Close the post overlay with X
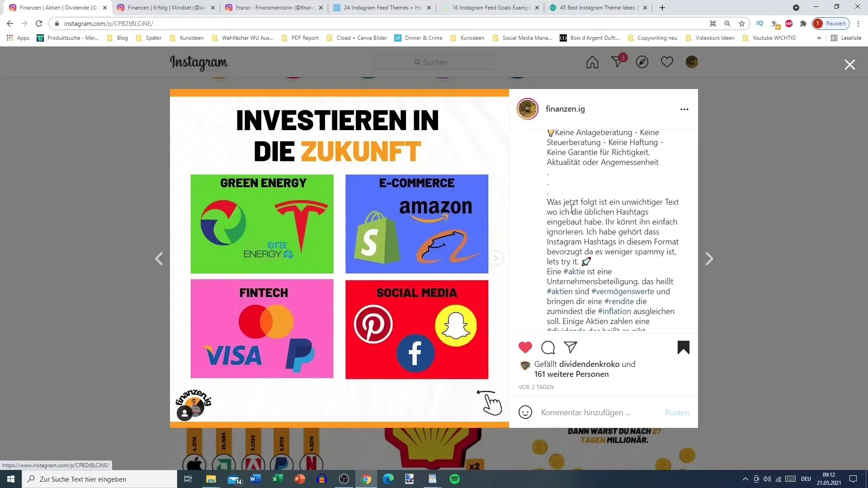The image size is (868, 488). (850, 65)
